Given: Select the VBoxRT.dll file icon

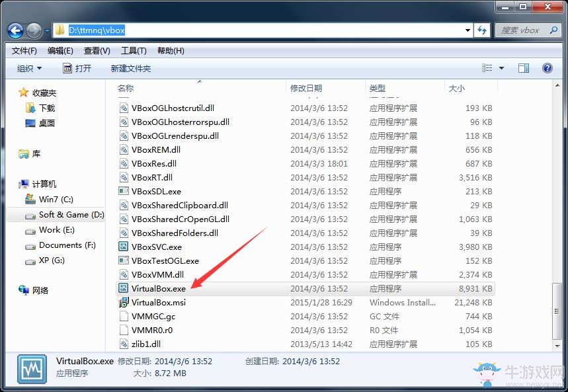Looking at the screenshot, I should click(x=124, y=177).
